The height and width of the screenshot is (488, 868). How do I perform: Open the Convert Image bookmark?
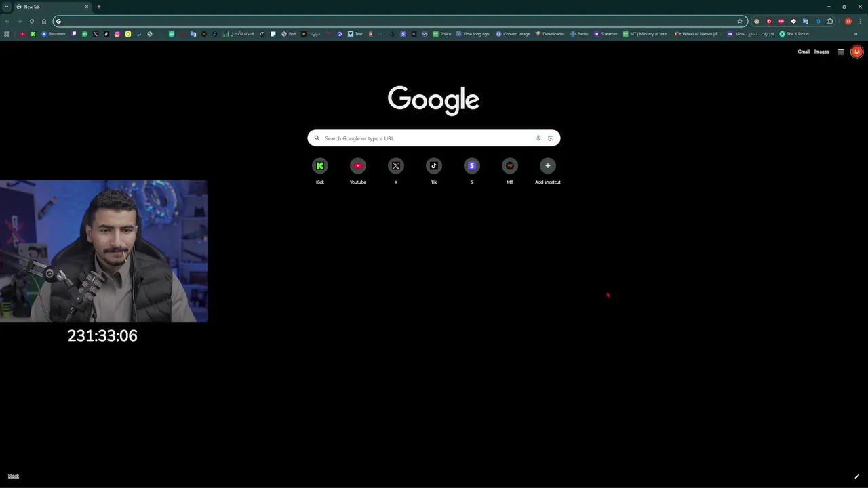[513, 34]
